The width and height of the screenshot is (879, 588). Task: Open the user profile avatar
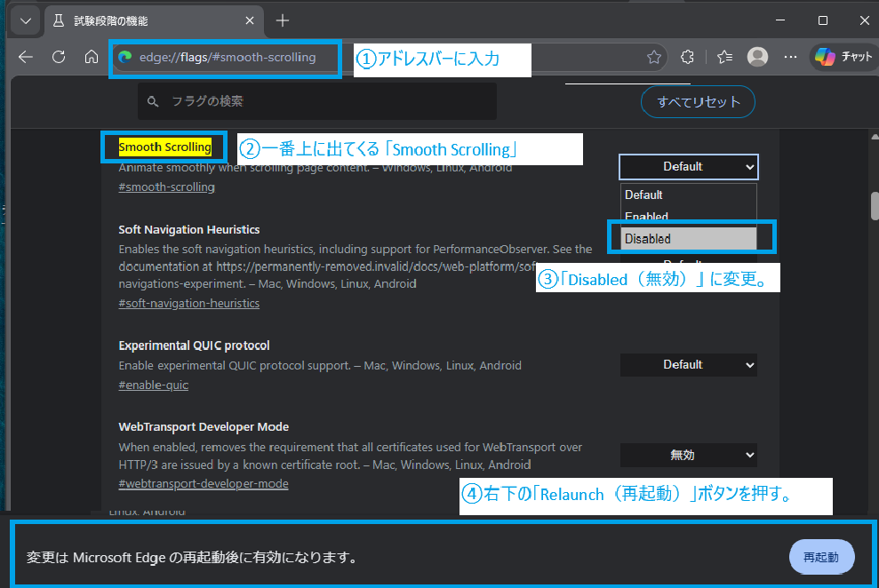757,57
